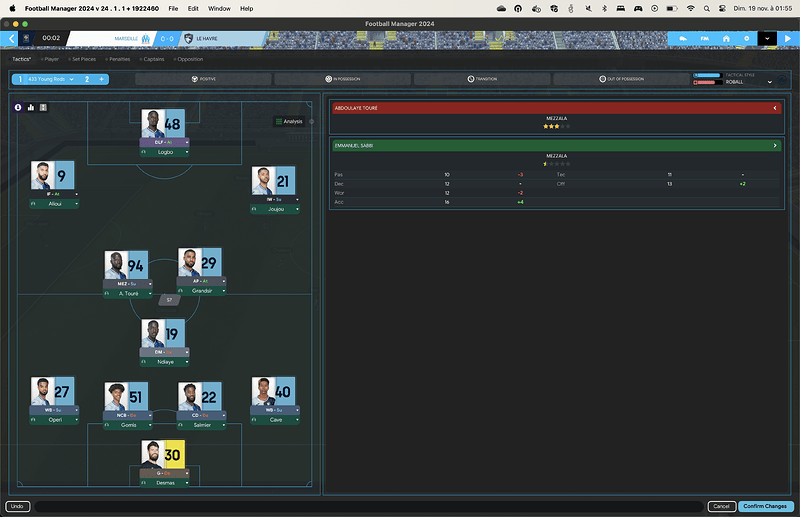
Task: Open the Penalties tab
Action: point(119,59)
